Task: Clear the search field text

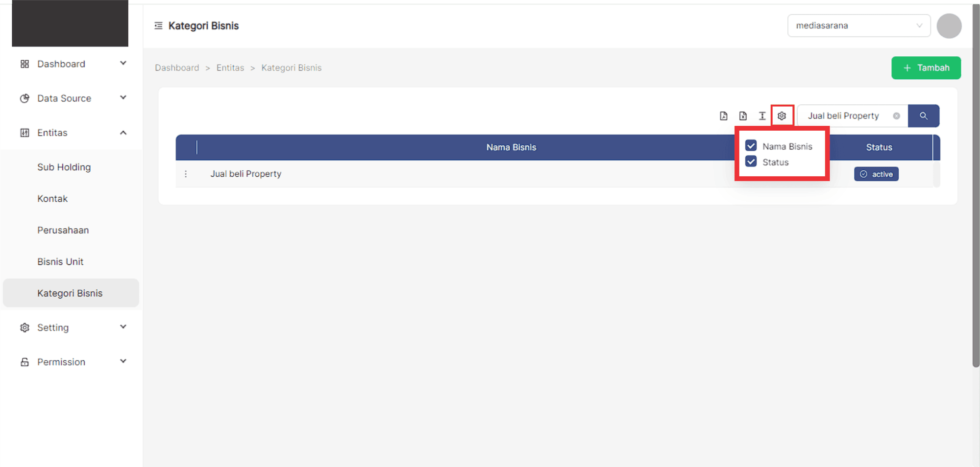Action: (x=896, y=116)
